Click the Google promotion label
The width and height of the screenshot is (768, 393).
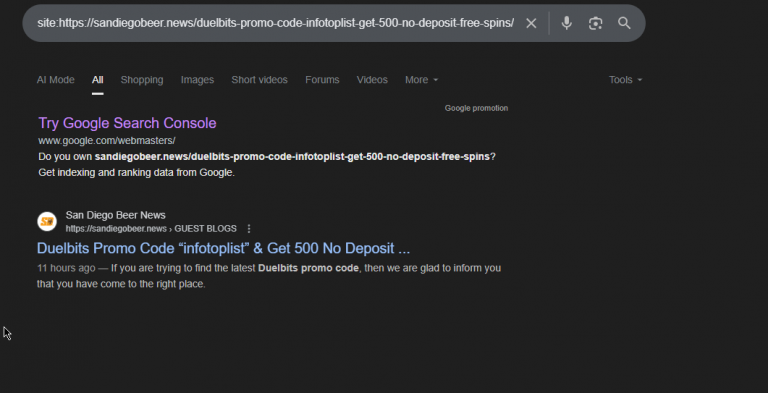(476, 108)
